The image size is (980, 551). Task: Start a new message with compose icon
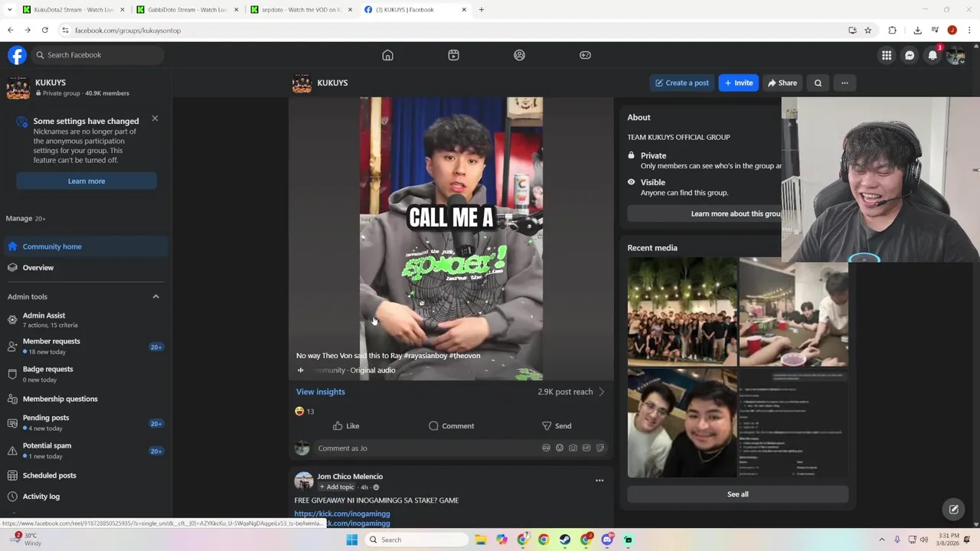point(954,509)
